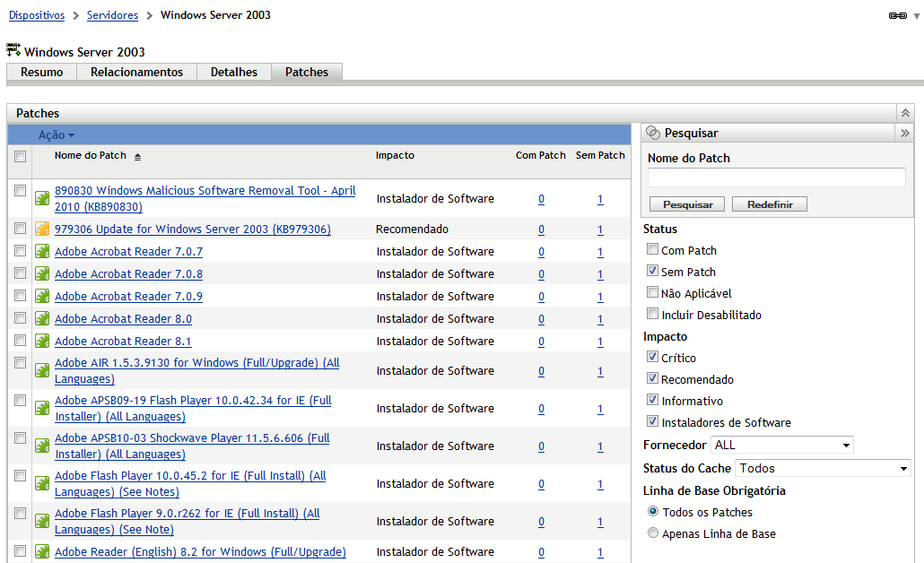Open the Status do Cache dropdown
Screen dimensions: 924x563
[823, 466]
